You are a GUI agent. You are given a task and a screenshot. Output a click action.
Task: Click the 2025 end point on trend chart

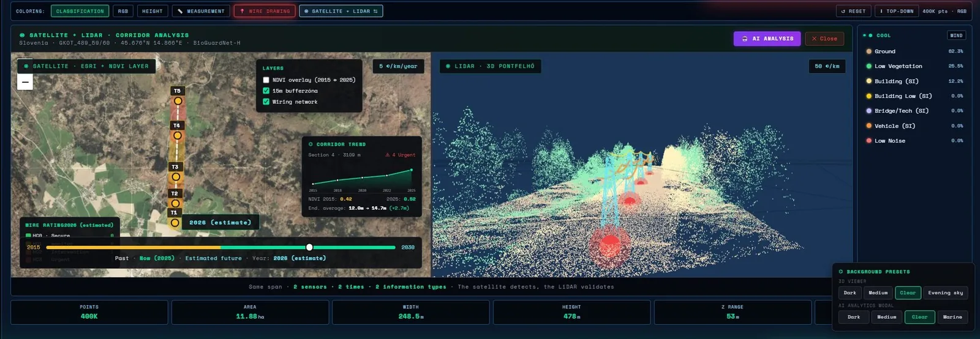(x=412, y=170)
